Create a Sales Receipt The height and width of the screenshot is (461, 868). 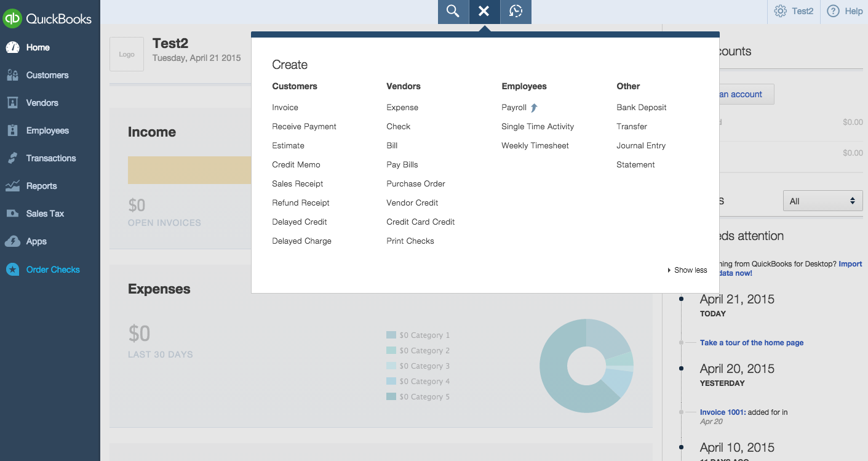coord(297,183)
